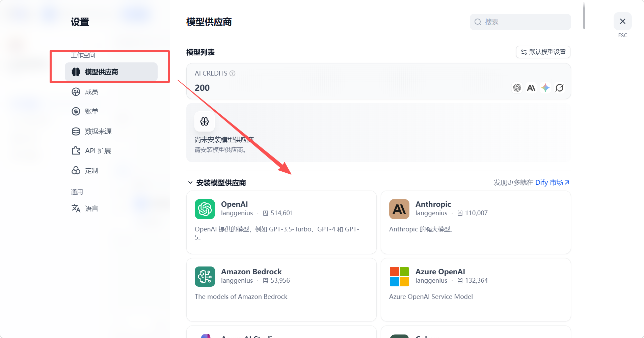Image resolution: width=644 pixels, height=338 pixels.
Task: Click 'The models of Amazon Bedrock' text
Action: 241,297
